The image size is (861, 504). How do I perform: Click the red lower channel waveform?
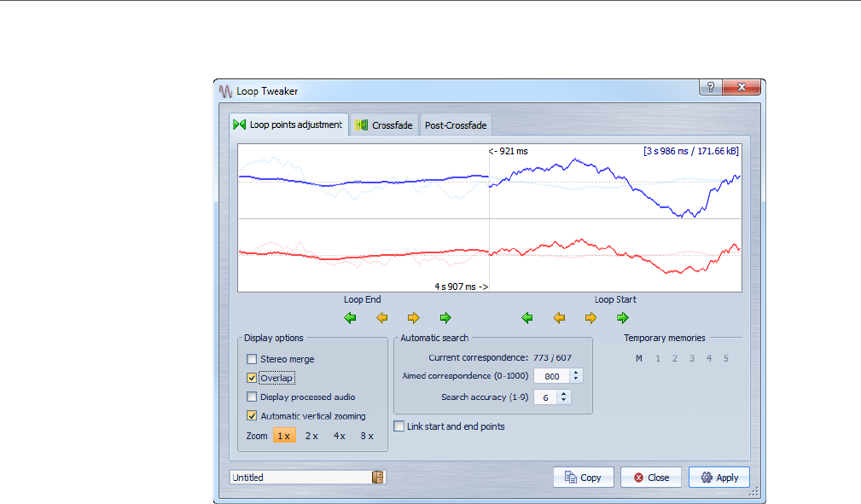pos(489,255)
